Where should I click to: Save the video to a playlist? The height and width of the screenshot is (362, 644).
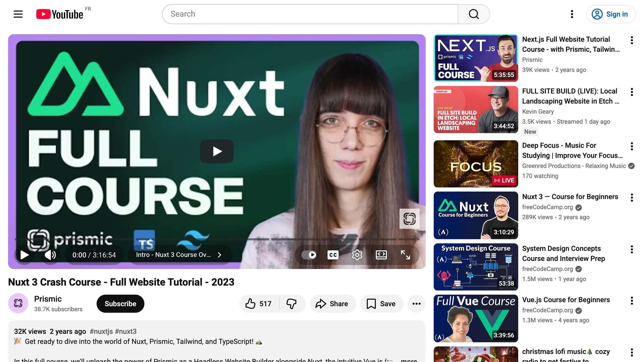click(x=381, y=303)
